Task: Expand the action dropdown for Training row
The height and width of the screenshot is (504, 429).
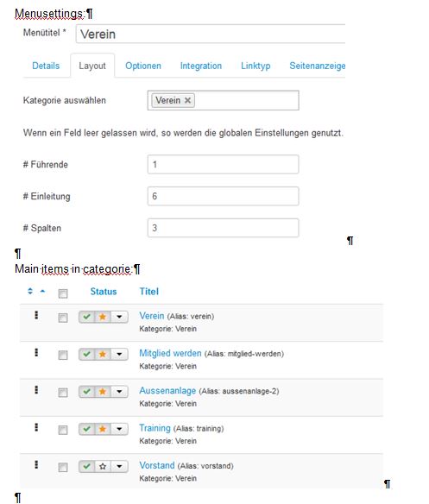Action: (119, 429)
